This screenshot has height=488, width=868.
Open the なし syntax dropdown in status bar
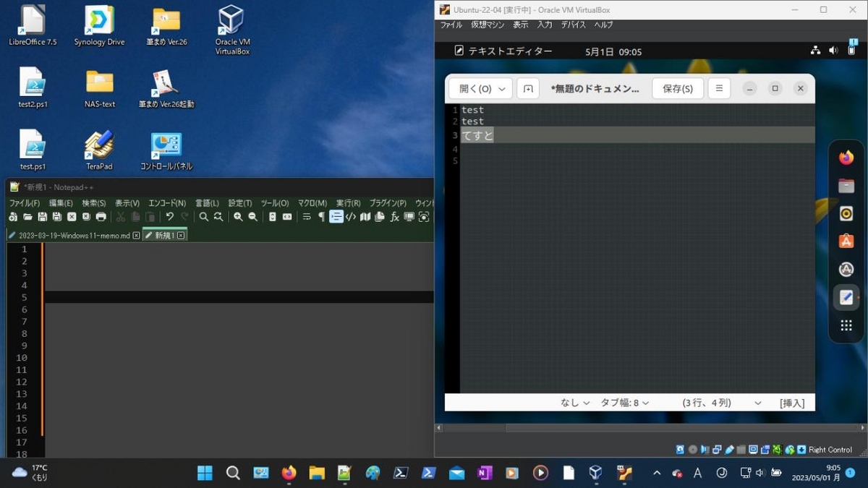(575, 403)
